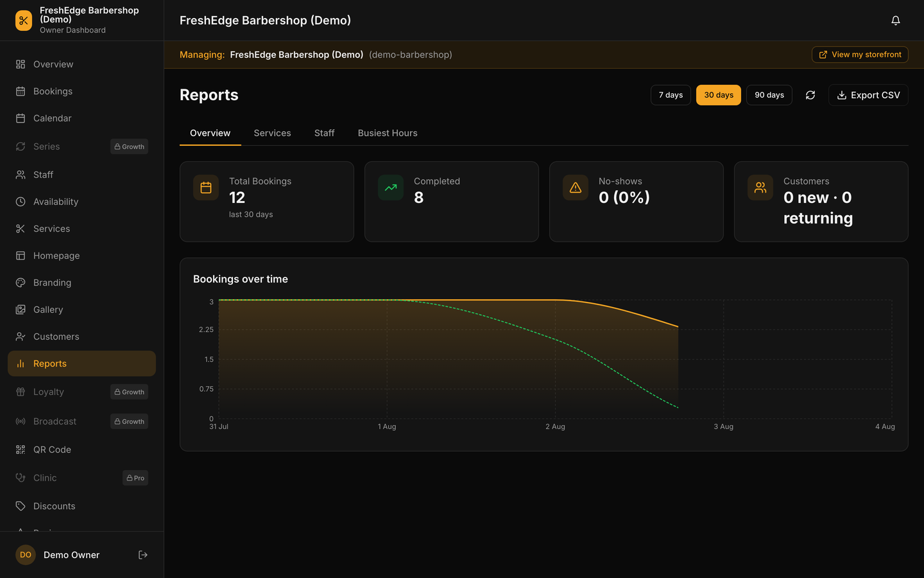Click the Completed trend arrow icon
This screenshot has height=578, width=924.
coord(391,188)
